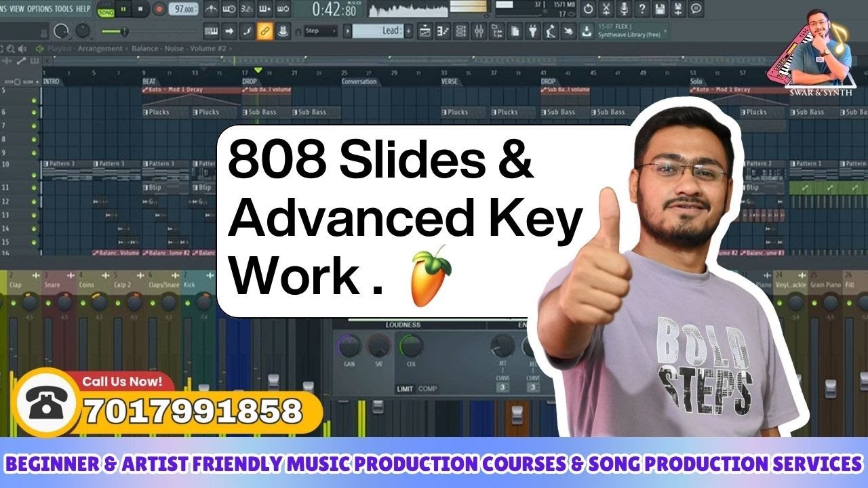Click the SAT knob in Loudness
The width and height of the screenshot is (868, 488).
click(378, 346)
